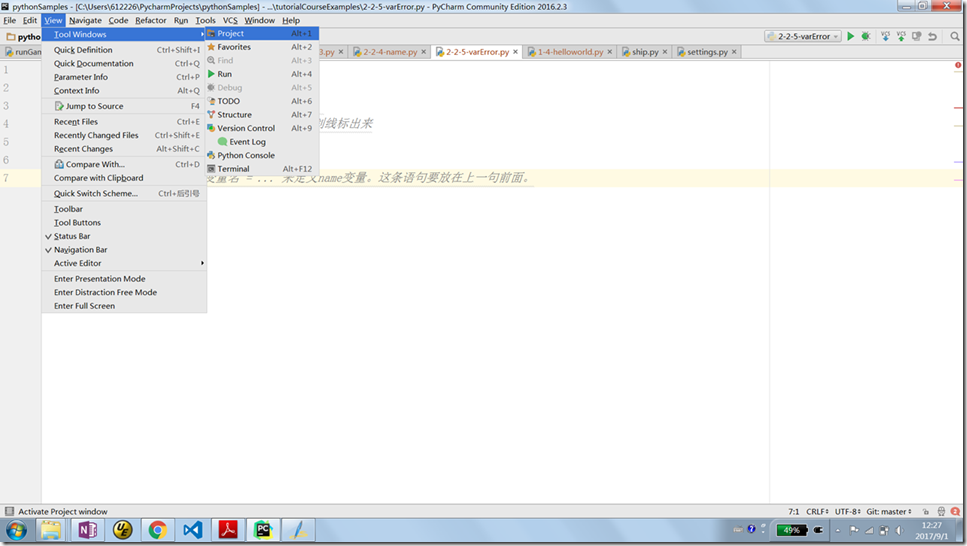Click the Revert undo-arrow toolbar icon
967x546 pixels.
932,36
